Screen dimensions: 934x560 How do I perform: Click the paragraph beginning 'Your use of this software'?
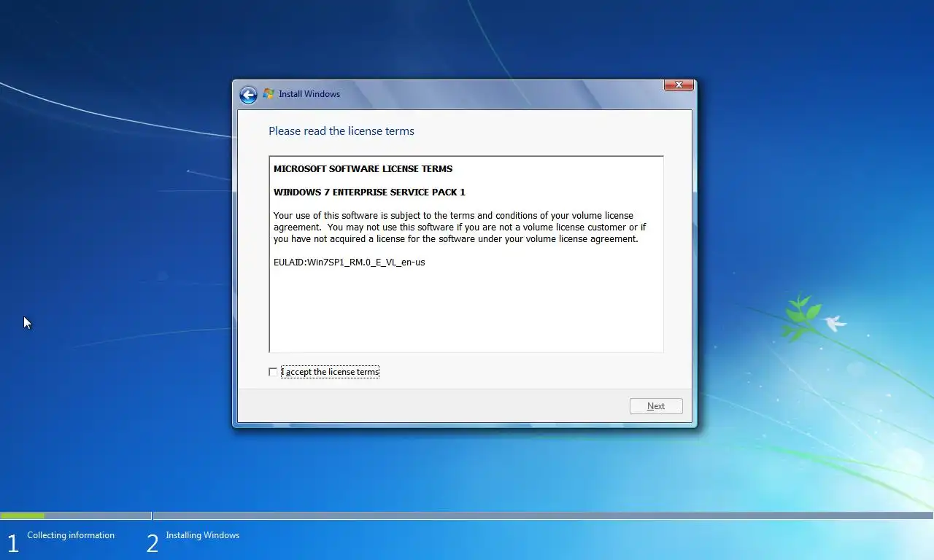(460, 227)
